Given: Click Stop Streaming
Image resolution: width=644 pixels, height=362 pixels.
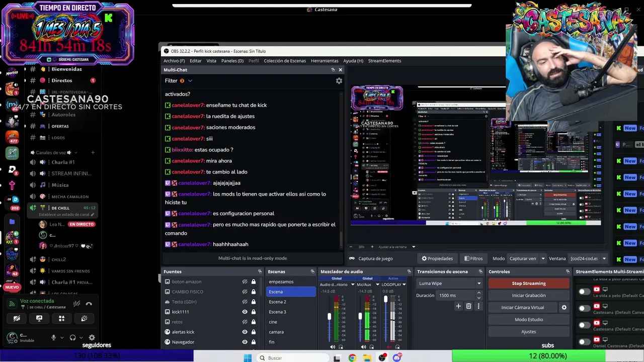Looking at the screenshot, I should pos(529,284).
